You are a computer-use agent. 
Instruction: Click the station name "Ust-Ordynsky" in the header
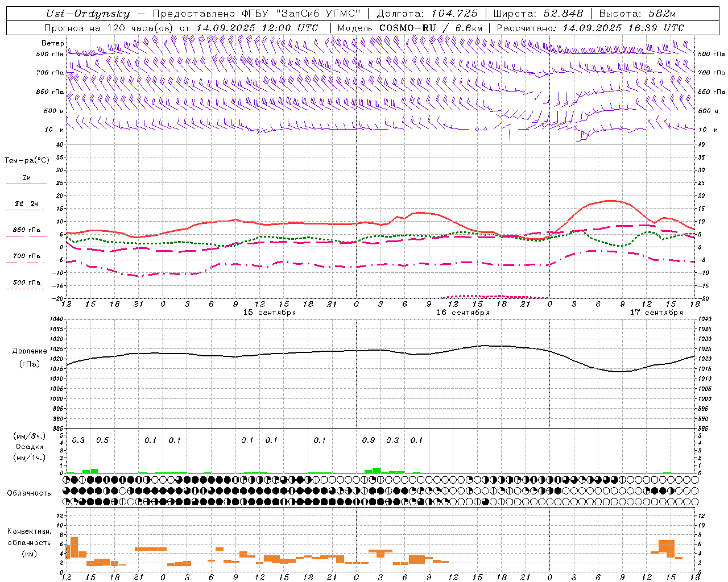pyautogui.click(x=88, y=14)
